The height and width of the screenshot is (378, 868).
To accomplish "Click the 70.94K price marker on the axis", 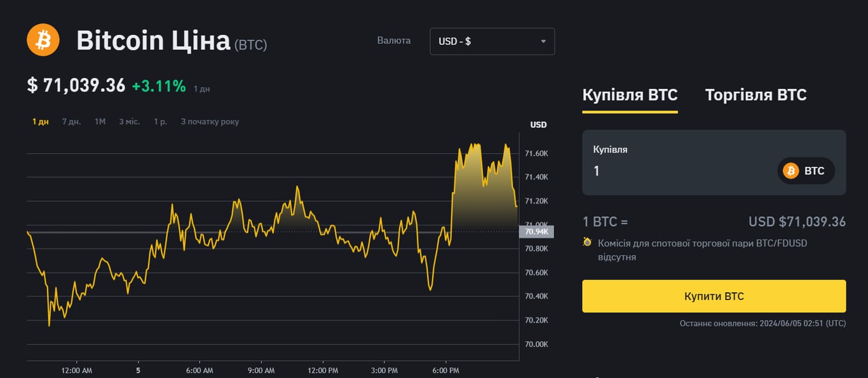I will pos(538,232).
